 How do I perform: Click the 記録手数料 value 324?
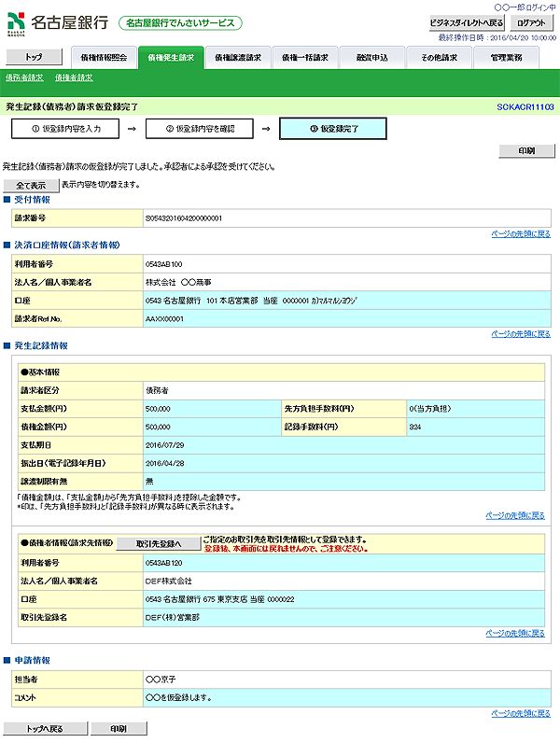click(415, 427)
